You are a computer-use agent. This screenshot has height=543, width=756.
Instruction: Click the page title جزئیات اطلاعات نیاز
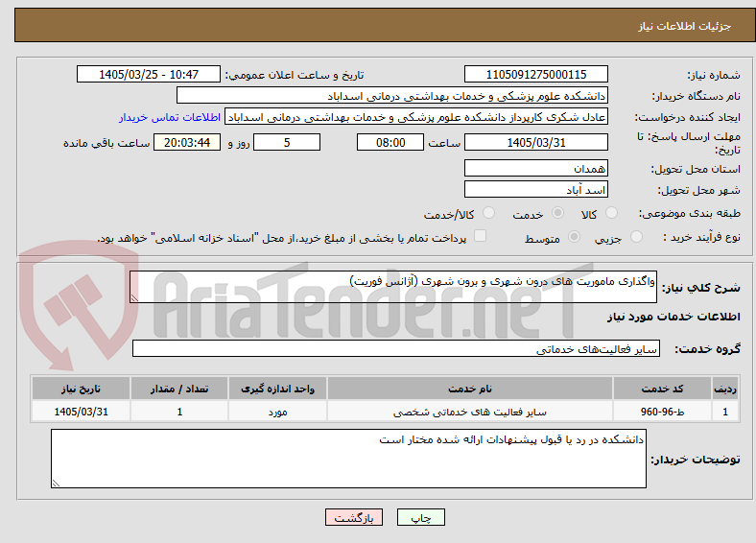[684, 26]
